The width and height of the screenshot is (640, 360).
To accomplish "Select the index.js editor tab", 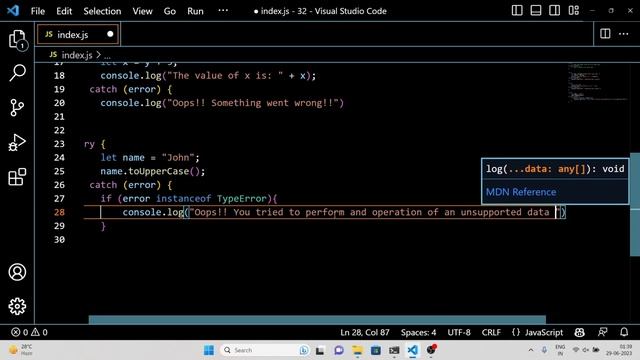I will tap(78, 34).
